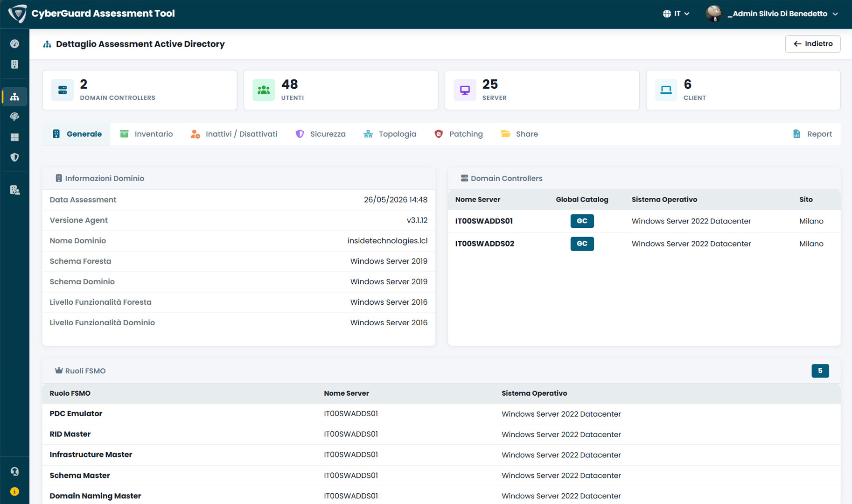852x504 pixels.
Task: Open the IT language dropdown
Action: 676,14
